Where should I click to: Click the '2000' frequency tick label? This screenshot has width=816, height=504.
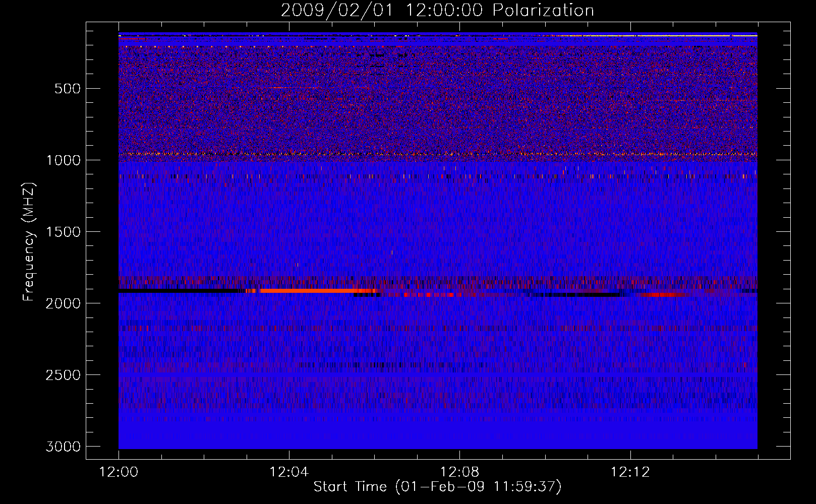(x=63, y=303)
